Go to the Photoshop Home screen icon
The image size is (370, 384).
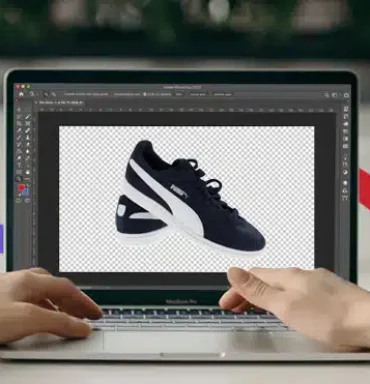(x=21, y=94)
